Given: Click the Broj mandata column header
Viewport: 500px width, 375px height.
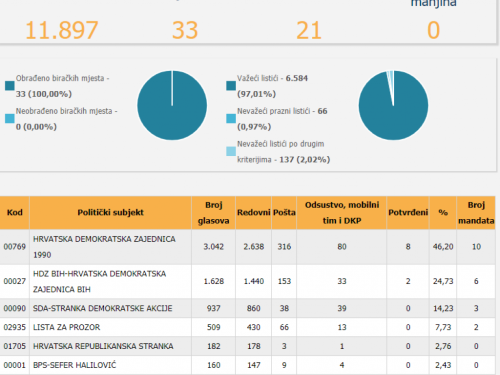Looking at the screenshot, I should 476,213.
